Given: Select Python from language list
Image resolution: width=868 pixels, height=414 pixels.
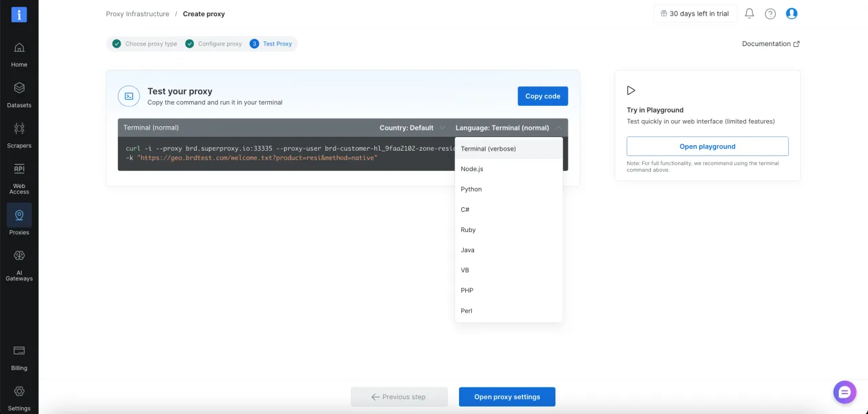Looking at the screenshot, I should click(471, 189).
